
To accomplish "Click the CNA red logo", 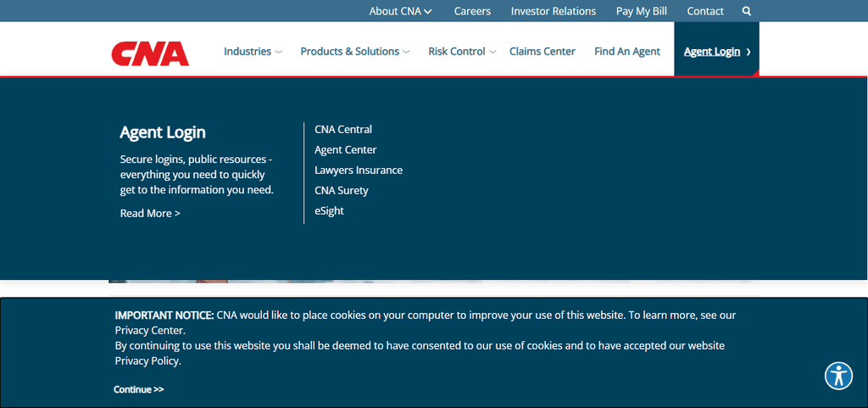I will tap(150, 53).
